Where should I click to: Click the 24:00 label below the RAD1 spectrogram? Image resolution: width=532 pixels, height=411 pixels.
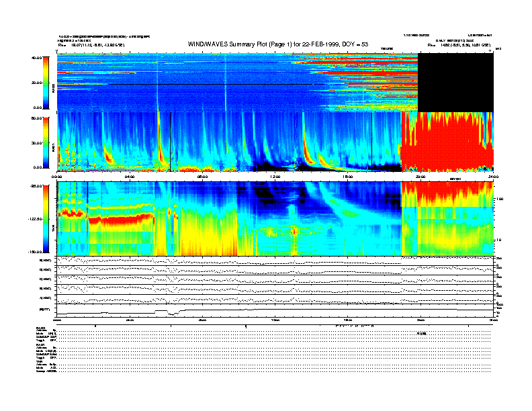[x=493, y=177]
